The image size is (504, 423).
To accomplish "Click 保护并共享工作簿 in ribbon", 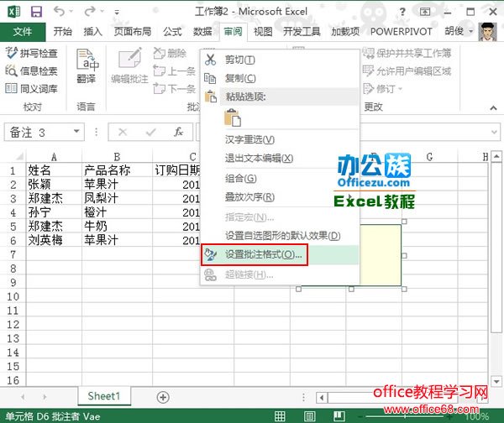I will coord(407,53).
